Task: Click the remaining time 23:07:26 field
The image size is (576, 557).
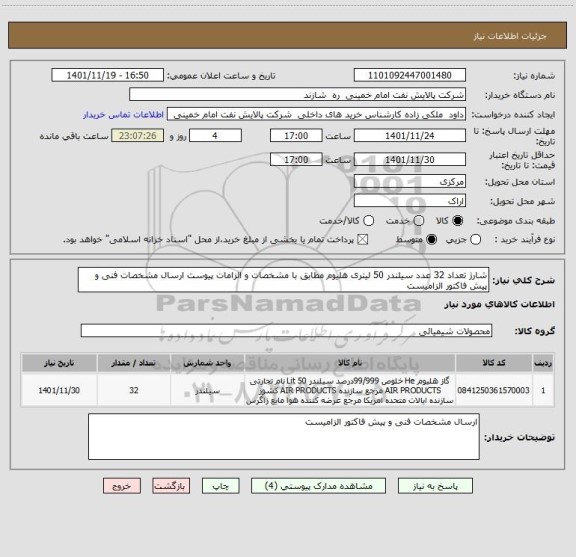Action: (x=137, y=135)
